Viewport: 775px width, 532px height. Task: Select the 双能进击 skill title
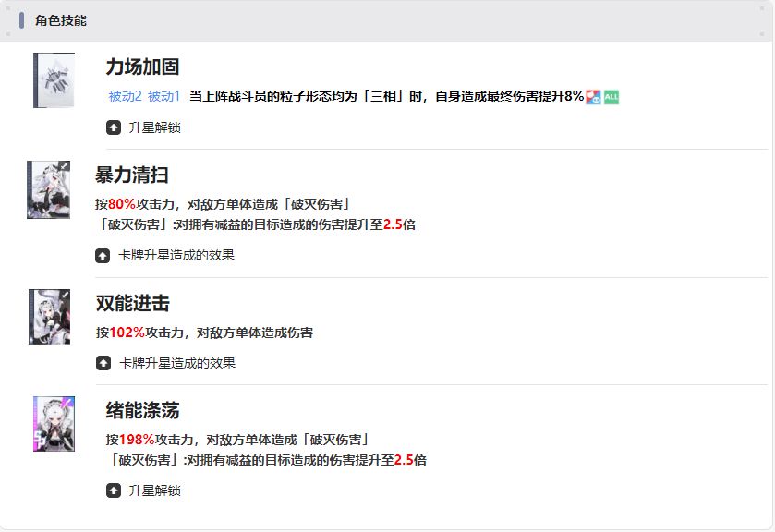(132, 303)
